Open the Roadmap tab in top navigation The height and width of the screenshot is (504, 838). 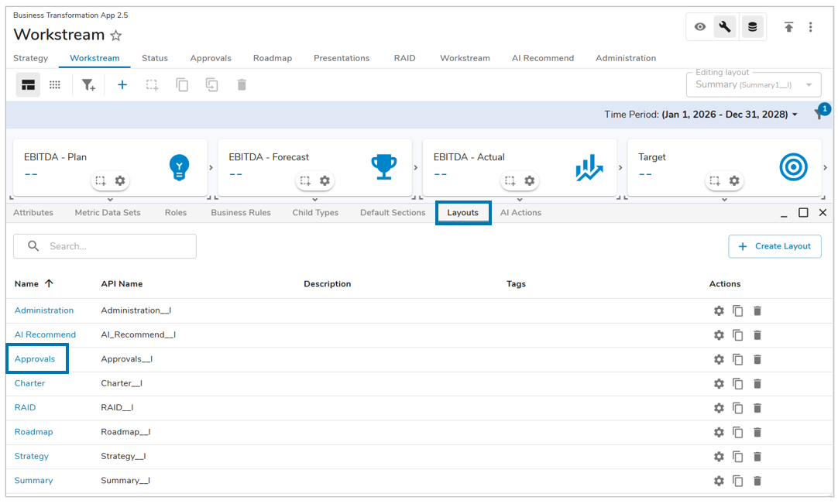(273, 58)
